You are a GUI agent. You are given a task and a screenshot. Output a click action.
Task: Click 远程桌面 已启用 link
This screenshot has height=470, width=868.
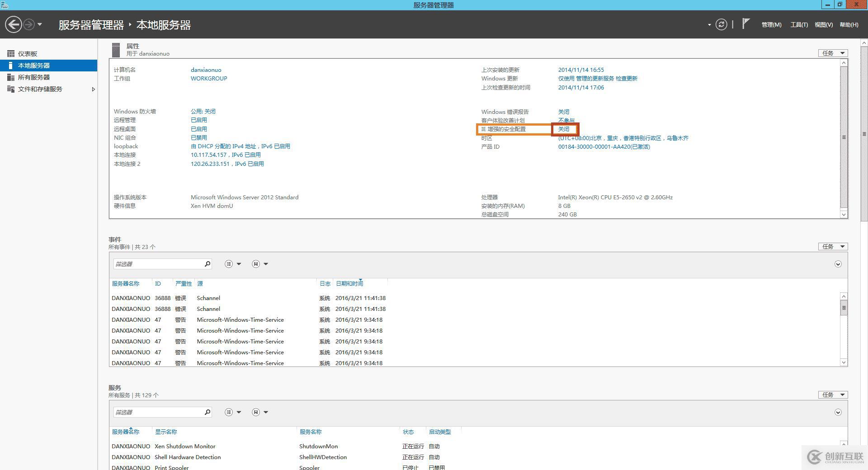click(x=198, y=129)
